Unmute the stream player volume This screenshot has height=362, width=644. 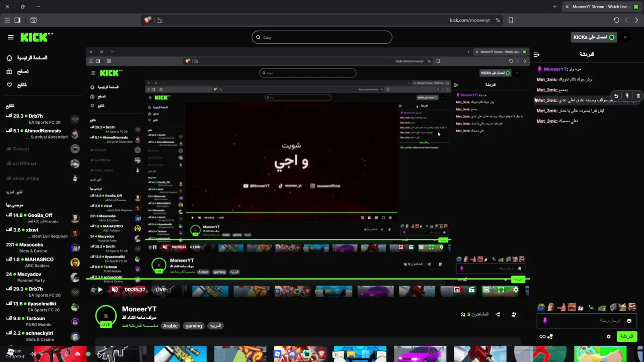click(115, 290)
